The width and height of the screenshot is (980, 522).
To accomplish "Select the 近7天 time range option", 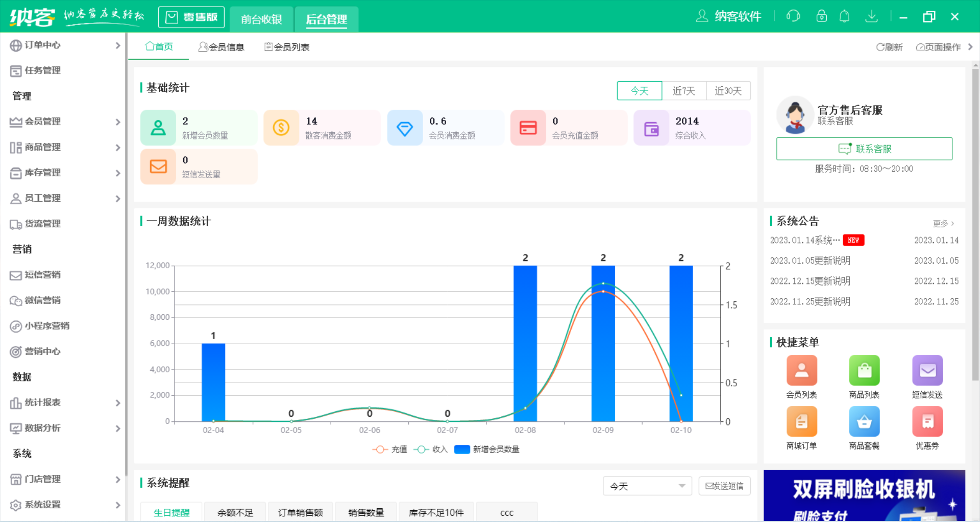I will 684,90.
